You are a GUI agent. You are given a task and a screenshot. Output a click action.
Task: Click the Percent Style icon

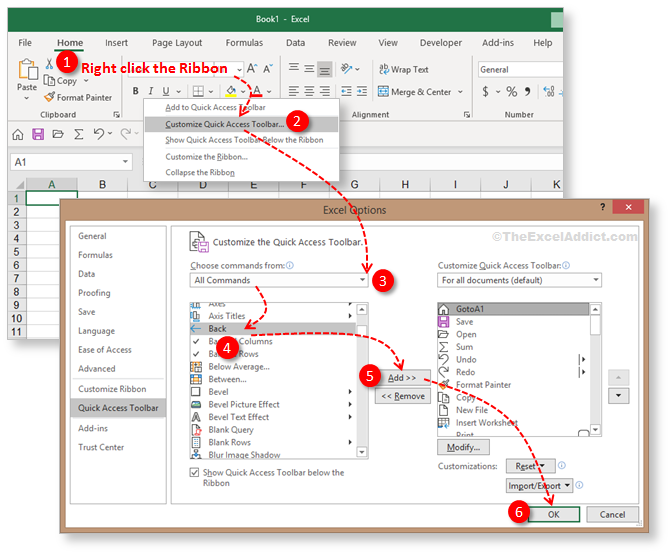click(511, 91)
